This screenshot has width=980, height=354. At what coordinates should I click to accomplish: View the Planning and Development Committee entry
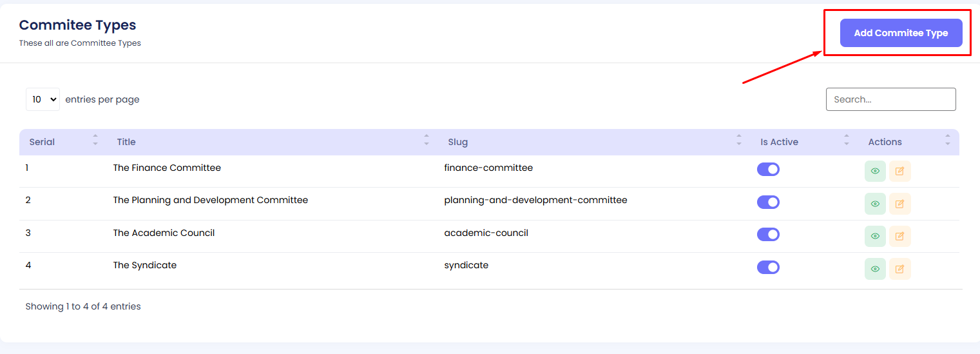point(875,204)
